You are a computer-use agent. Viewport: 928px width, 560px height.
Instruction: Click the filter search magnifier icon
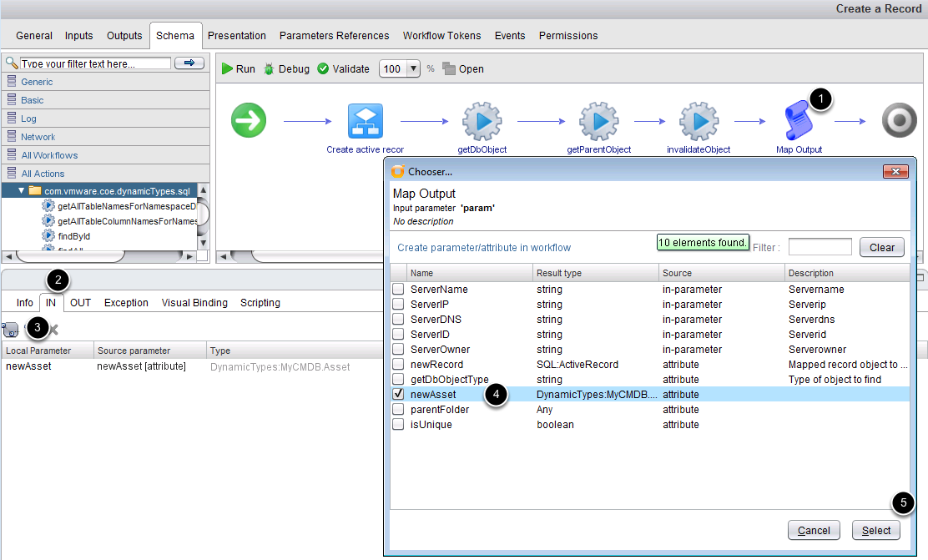coord(11,63)
